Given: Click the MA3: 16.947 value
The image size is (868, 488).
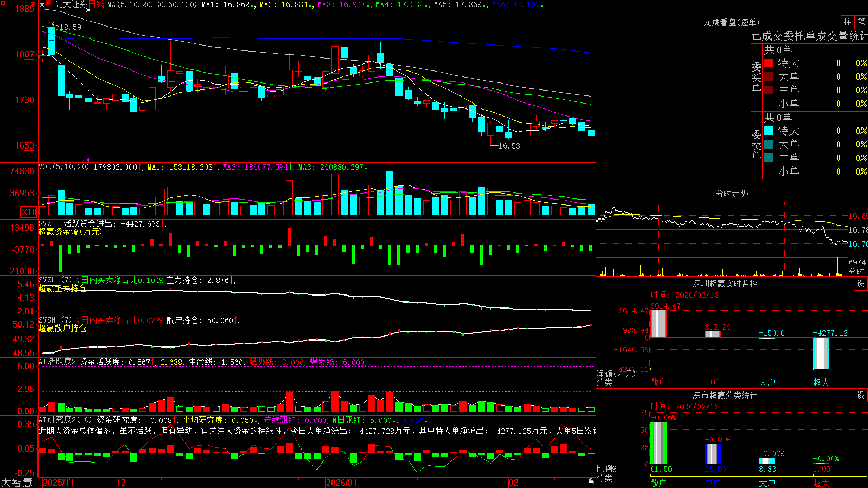Looking at the screenshot, I should click(x=342, y=4).
